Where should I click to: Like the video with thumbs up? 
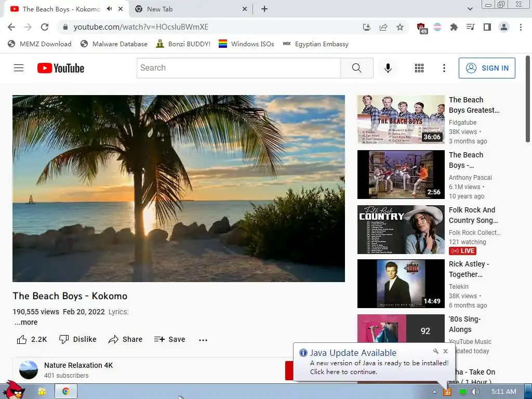click(x=32, y=339)
